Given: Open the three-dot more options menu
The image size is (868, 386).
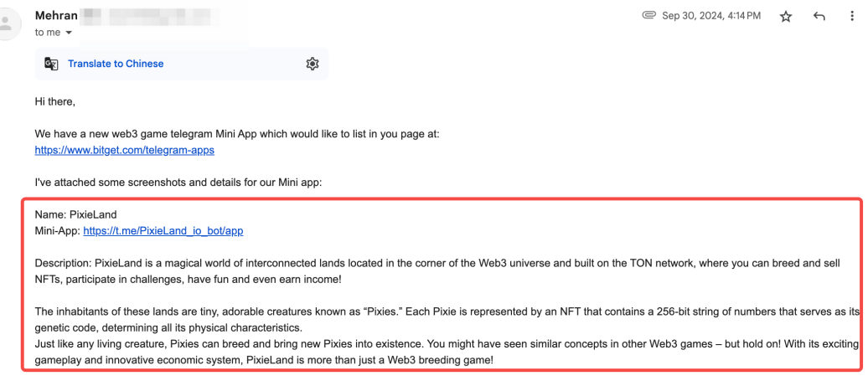Looking at the screenshot, I should pyautogui.click(x=851, y=16).
